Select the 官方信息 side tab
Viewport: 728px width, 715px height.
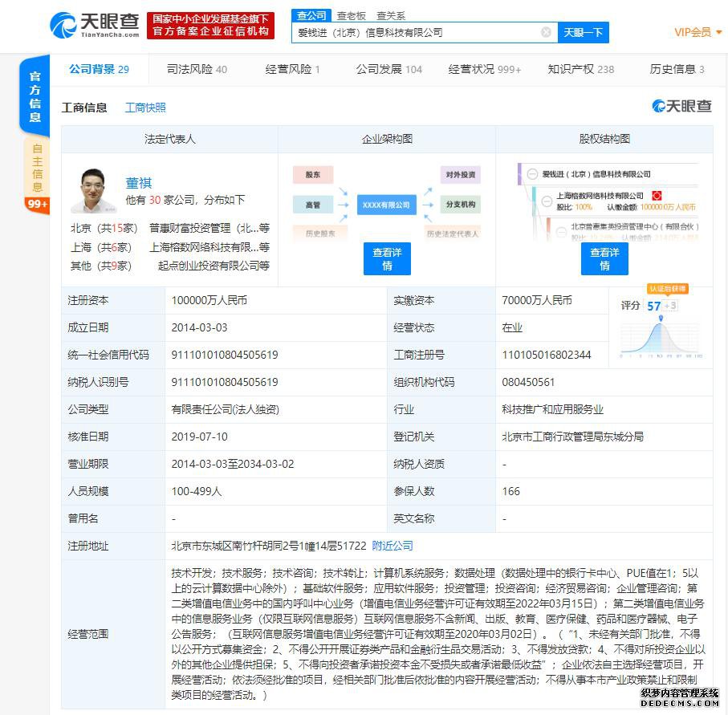(35, 96)
